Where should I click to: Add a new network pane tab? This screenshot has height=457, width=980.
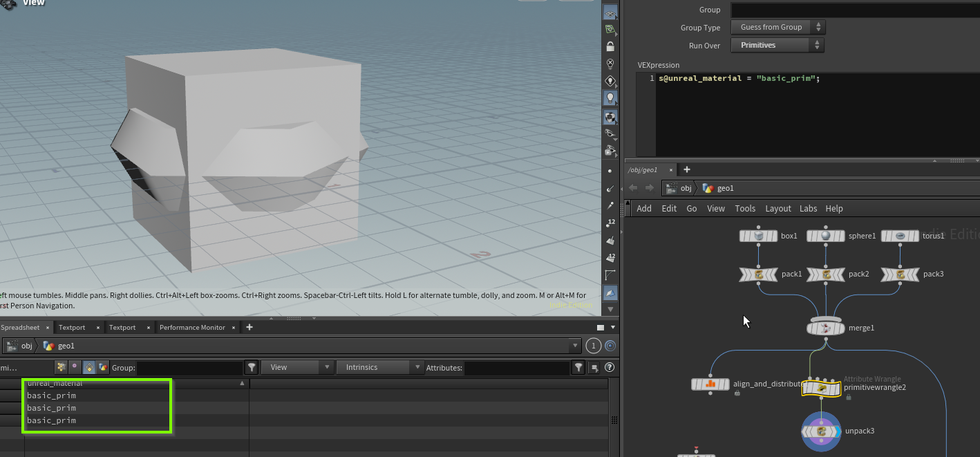[686, 170]
